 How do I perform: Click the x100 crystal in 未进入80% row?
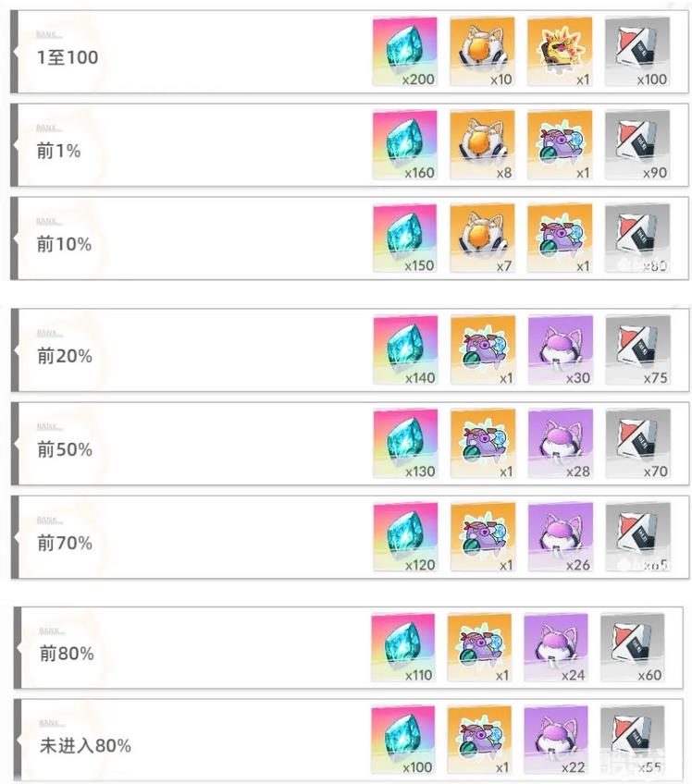[x=403, y=740]
